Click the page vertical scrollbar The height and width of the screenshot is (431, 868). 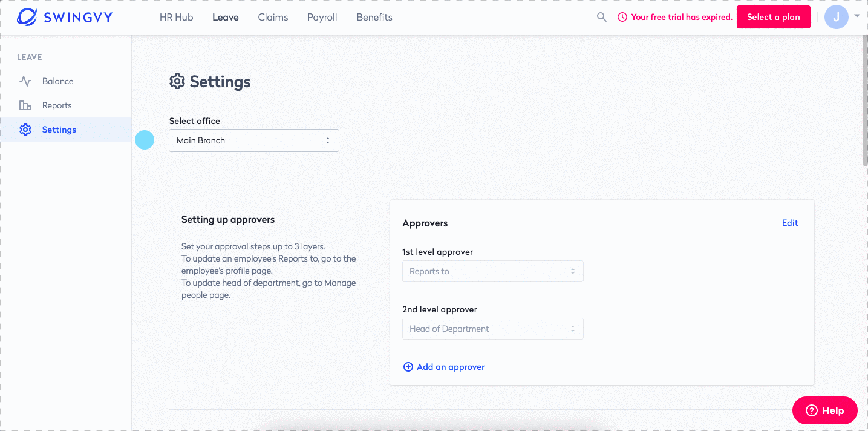point(864,100)
